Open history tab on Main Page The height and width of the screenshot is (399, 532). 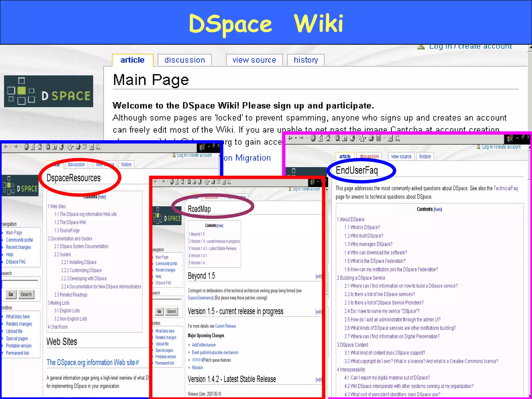click(x=306, y=60)
